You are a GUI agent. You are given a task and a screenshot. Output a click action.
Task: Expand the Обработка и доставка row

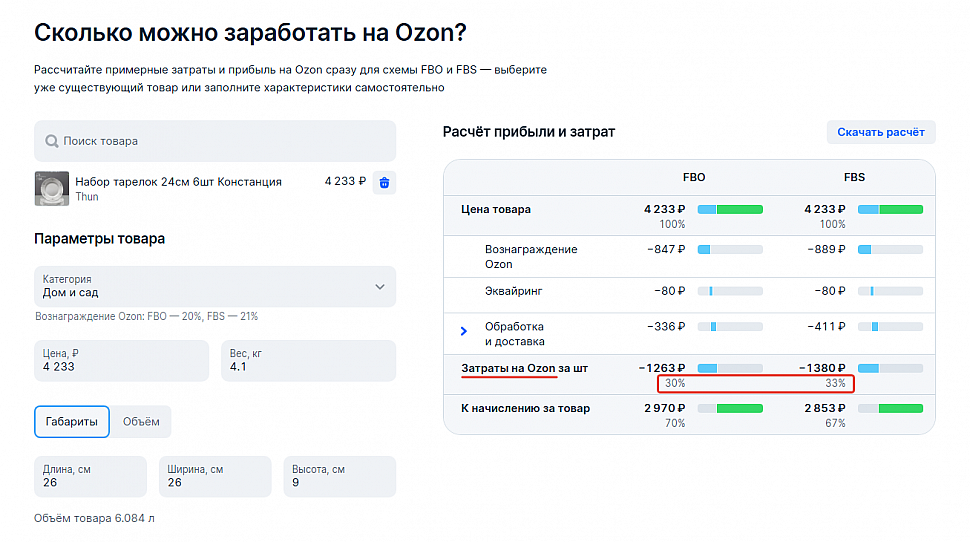pyautogui.click(x=464, y=332)
